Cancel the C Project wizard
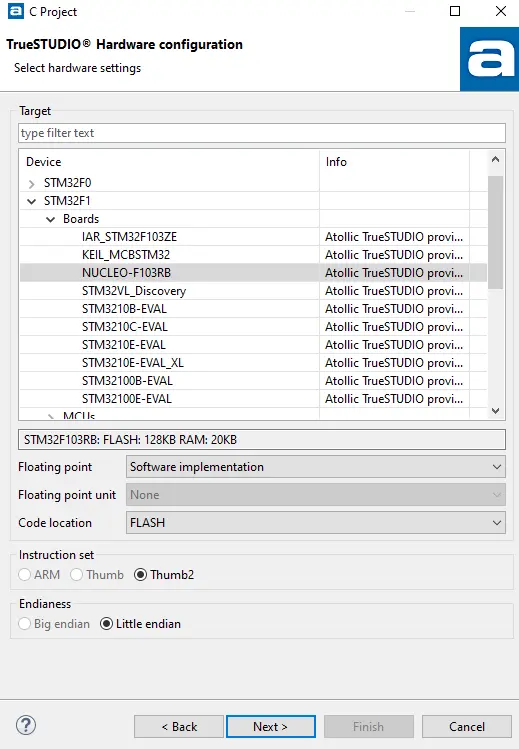 pos(466,727)
